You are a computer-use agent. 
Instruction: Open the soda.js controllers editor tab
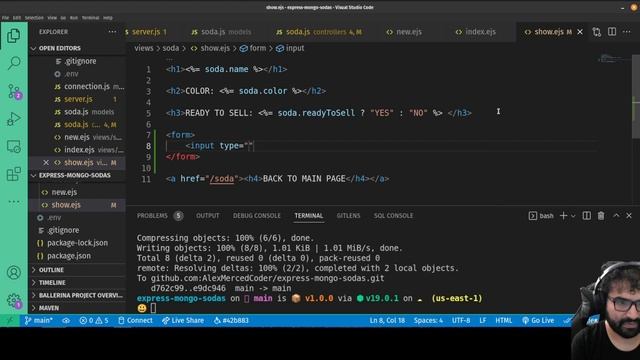click(x=318, y=32)
